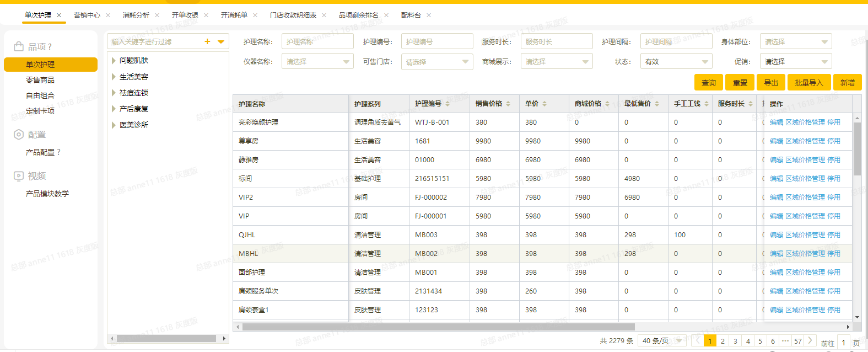Go to next page arrow
Image resolution: width=868 pixels, height=352 pixels.
coord(810,340)
